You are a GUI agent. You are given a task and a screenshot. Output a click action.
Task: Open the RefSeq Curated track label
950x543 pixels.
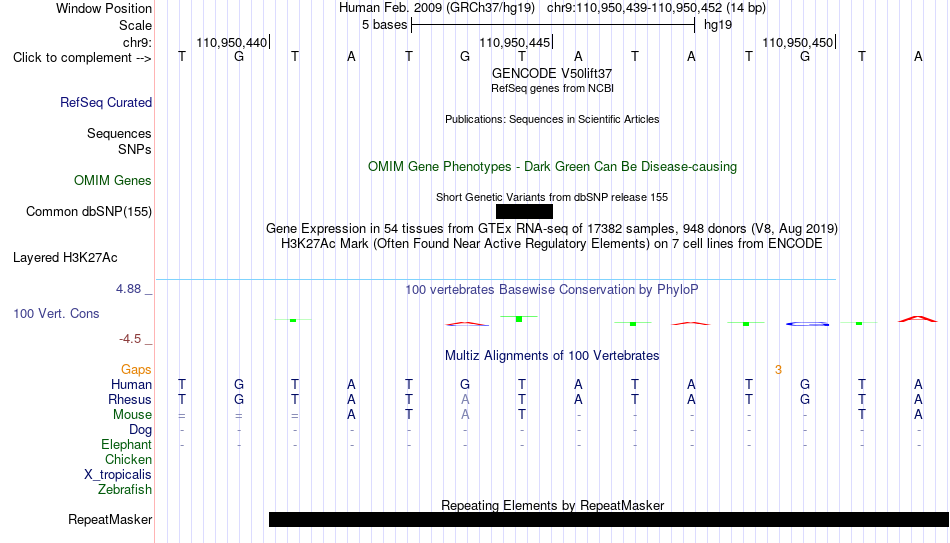click(105, 102)
